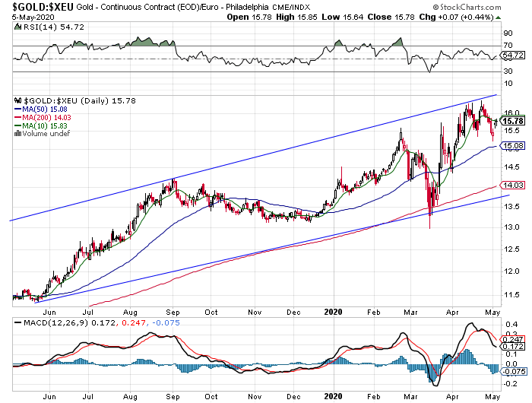Click the green MA(10) legend line marker

coord(17,125)
